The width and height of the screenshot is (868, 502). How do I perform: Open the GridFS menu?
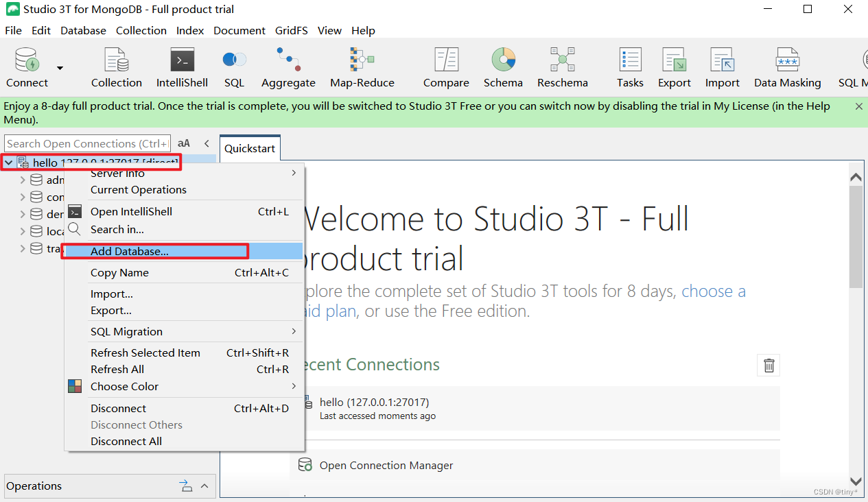point(292,30)
